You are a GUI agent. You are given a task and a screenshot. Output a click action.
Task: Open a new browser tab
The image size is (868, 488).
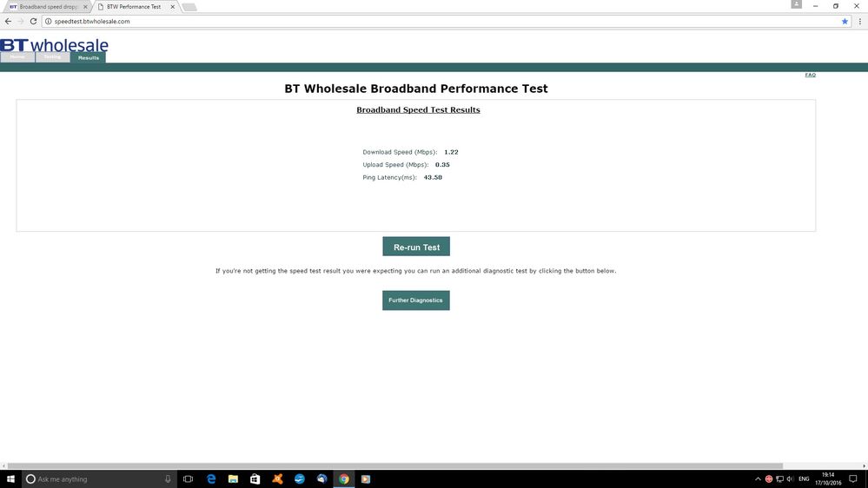(x=189, y=7)
